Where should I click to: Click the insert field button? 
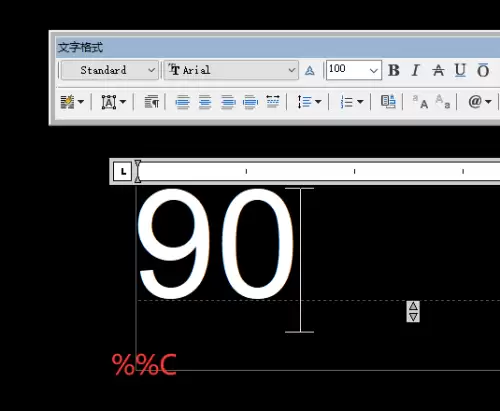(388, 102)
